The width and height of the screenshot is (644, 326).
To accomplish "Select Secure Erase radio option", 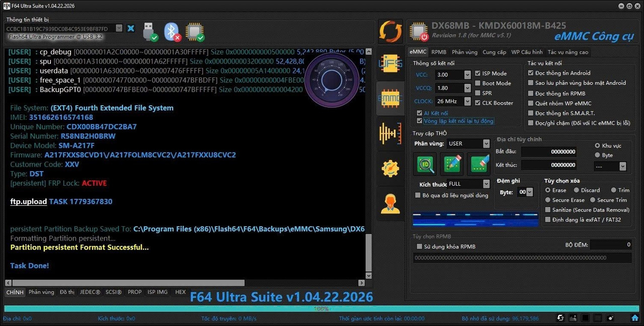I will click(548, 200).
